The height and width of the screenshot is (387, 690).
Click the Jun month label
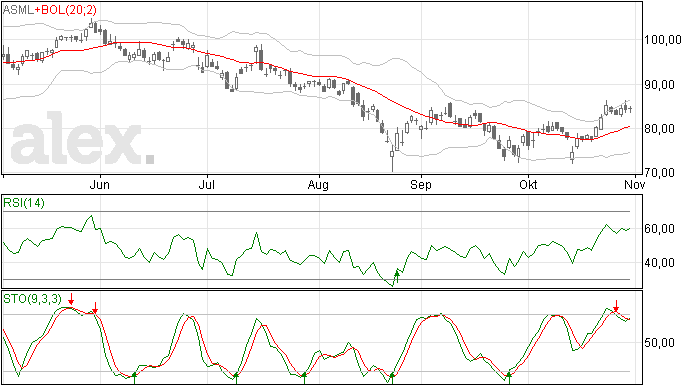point(99,184)
